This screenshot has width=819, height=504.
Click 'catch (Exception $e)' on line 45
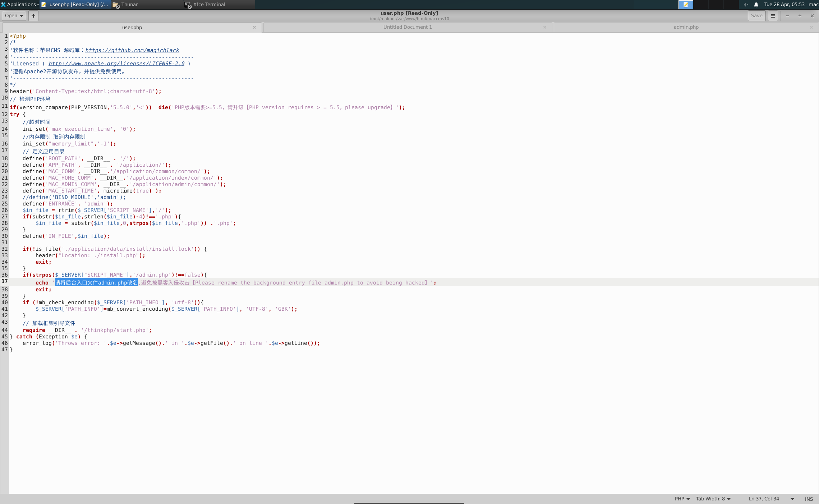point(48,337)
